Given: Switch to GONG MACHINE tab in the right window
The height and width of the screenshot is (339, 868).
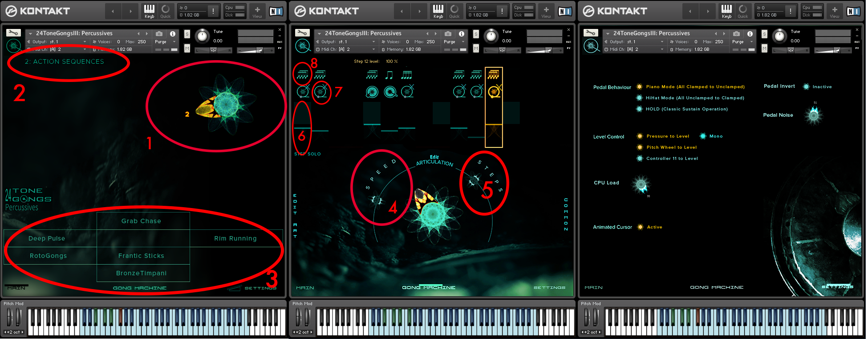Looking at the screenshot, I should (717, 288).
